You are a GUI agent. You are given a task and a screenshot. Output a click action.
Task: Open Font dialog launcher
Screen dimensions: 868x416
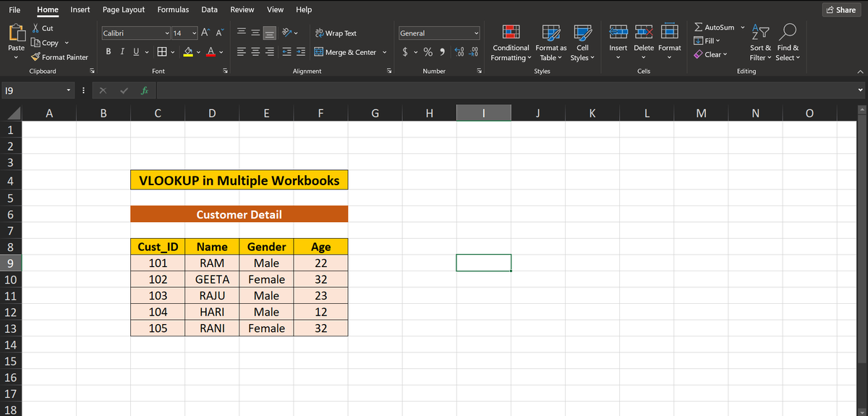(225, 71)
